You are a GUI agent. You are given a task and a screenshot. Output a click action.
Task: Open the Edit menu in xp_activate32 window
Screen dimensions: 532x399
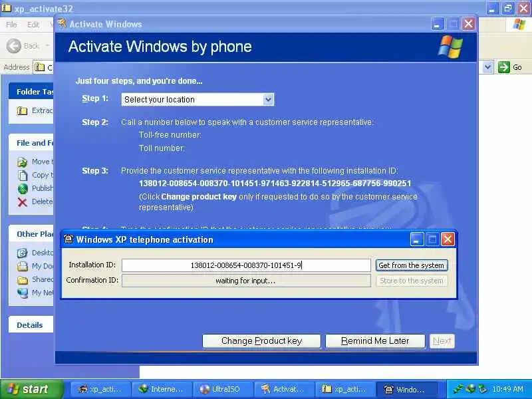[33, 25]
